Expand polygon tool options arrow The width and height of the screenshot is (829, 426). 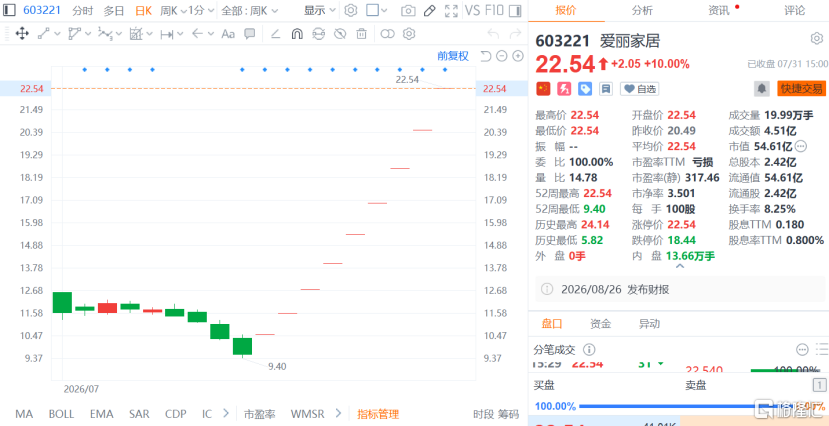click(x=88, y=34)
